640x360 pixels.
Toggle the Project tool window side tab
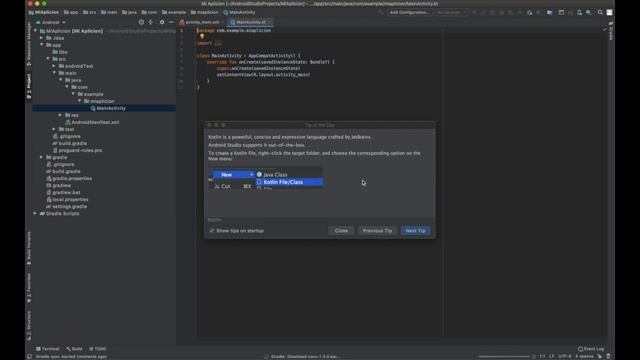[29, 86]
